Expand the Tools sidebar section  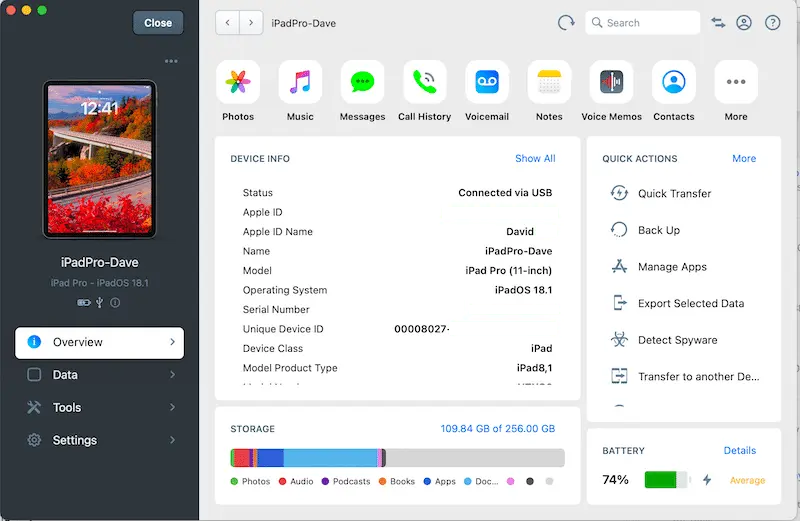(99, 408)
